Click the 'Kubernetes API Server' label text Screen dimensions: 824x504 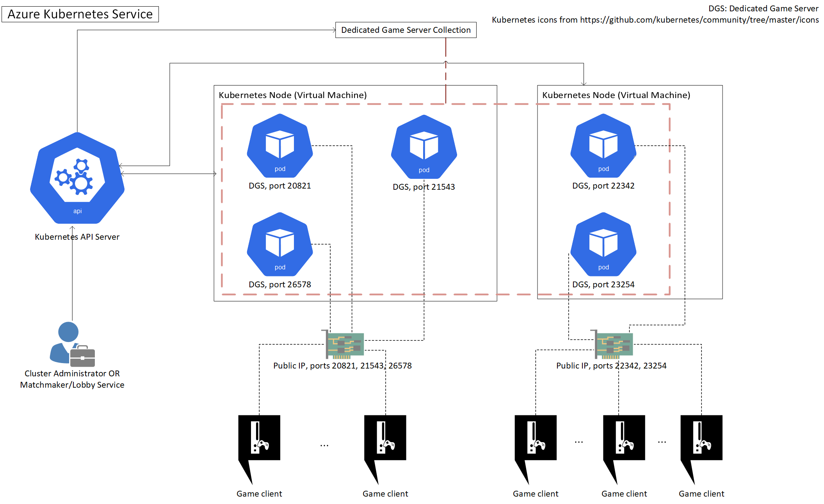pos(77,237)
